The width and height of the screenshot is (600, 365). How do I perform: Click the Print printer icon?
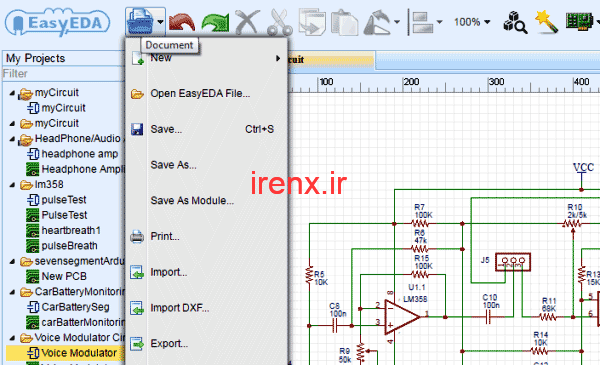click(x=137, y=237)
